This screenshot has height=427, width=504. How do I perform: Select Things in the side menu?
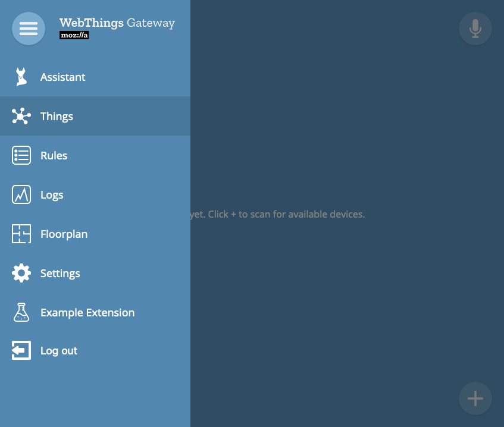[x=95, y=116]
